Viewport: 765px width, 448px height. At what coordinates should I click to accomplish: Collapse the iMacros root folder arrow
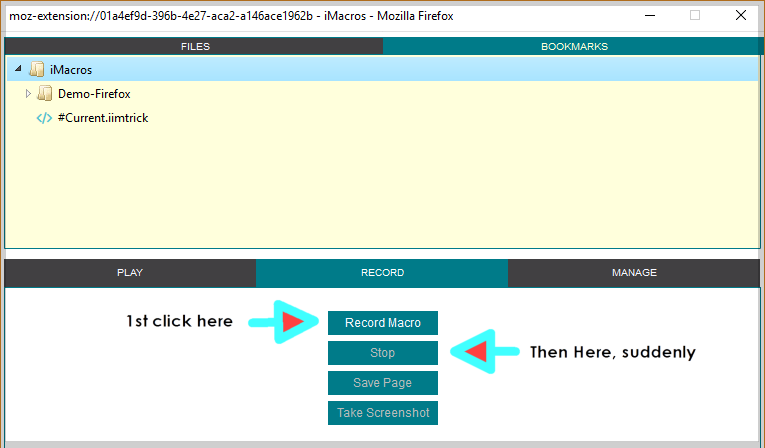click(x=18, y=69)
